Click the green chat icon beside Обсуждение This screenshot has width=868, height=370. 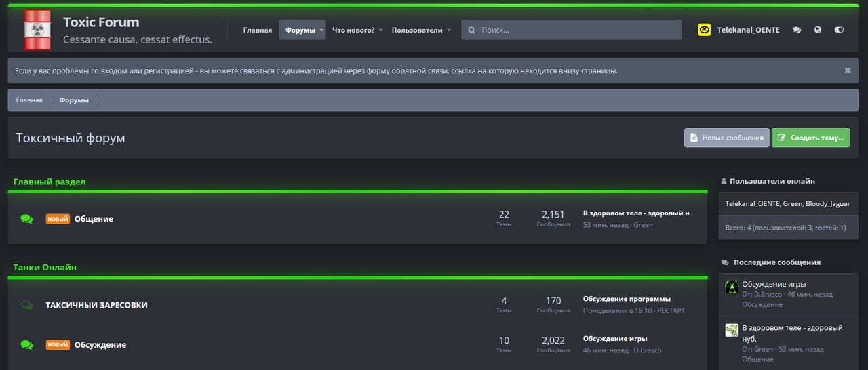pyautogui.click(x=26, y=345)
